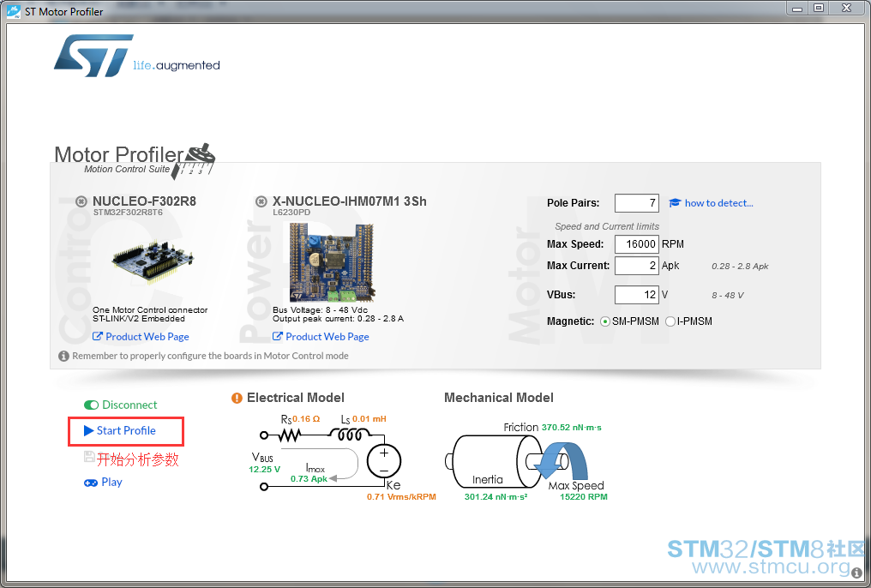Click the external link icon of control board Product Web Page
Viewport: 871px width, 588px height.
click(x=97, y=337)
